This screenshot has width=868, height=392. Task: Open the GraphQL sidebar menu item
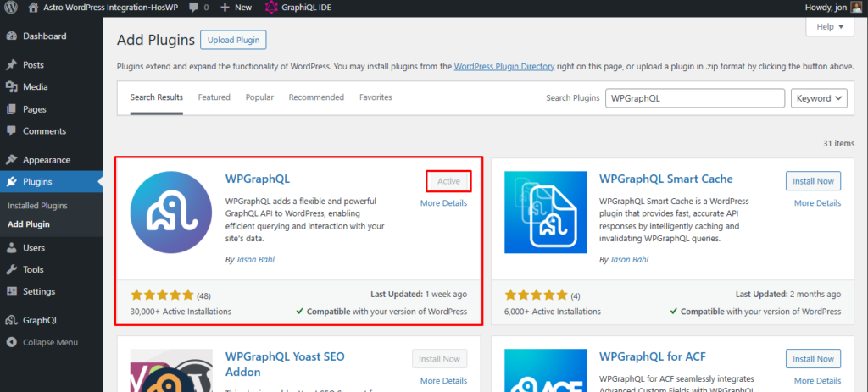40,321
